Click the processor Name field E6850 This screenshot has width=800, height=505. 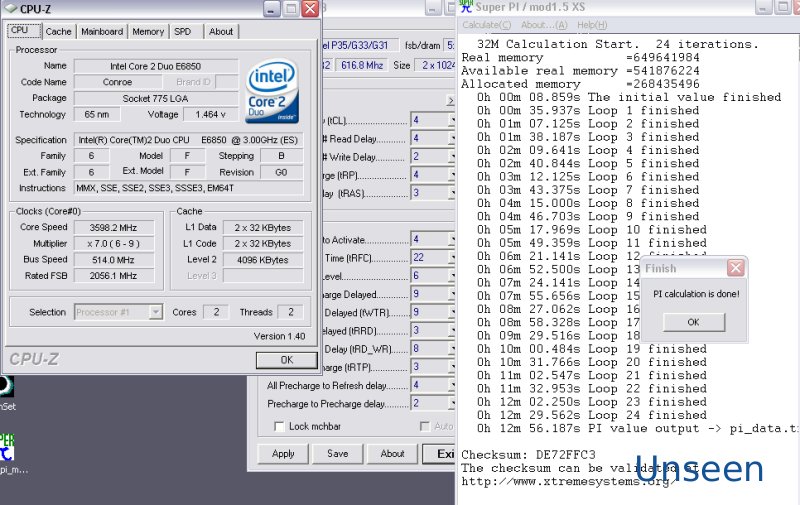[x=156, y=66]
